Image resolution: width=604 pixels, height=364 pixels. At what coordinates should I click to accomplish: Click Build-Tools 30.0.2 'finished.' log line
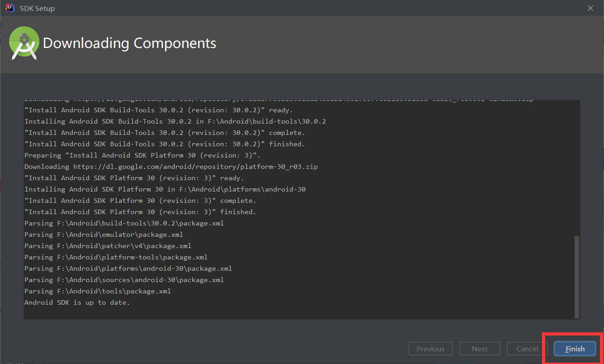165,144
